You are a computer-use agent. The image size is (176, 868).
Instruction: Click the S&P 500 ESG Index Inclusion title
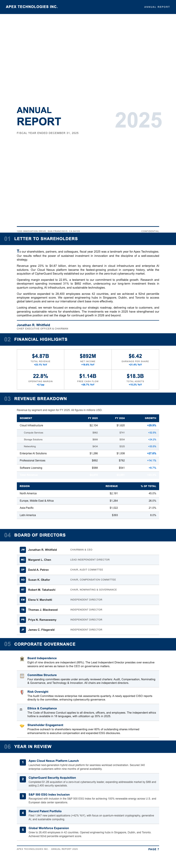coord(49,794)
